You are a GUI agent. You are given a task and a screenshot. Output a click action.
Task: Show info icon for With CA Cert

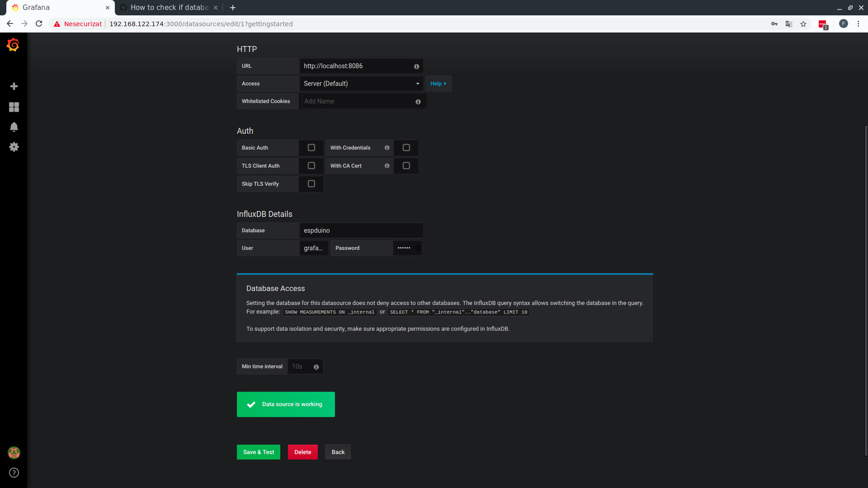tap(387, 166)
